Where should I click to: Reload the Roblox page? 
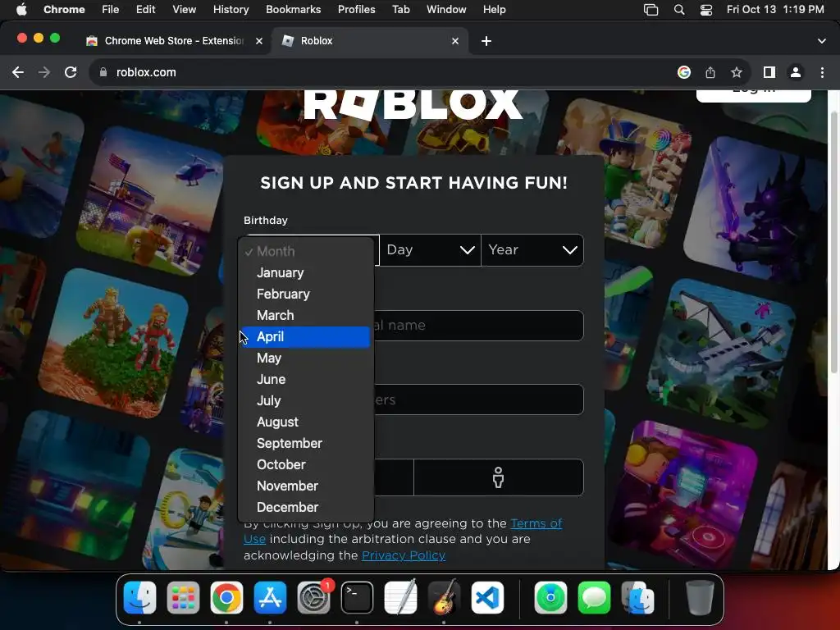(71, 72)
